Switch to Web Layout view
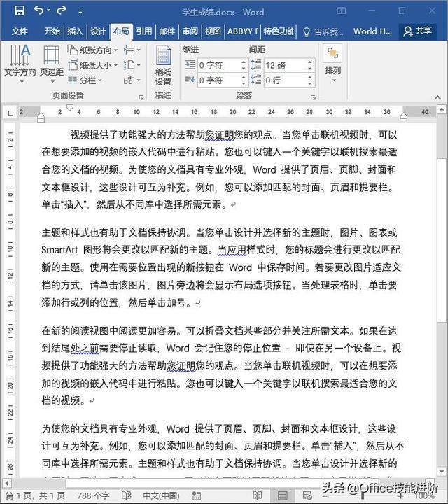This screenshot has height=504, width=448. [x=307, y=496]
